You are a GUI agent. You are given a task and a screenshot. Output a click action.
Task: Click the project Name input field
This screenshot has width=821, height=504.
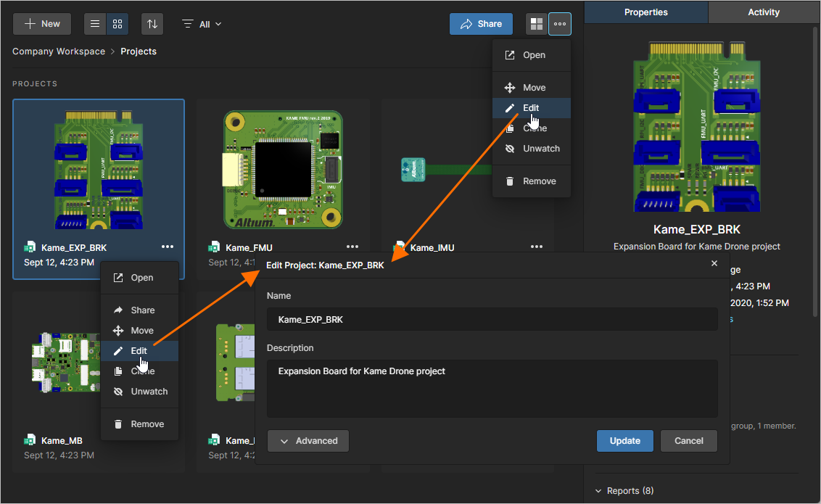click(492, 318)
